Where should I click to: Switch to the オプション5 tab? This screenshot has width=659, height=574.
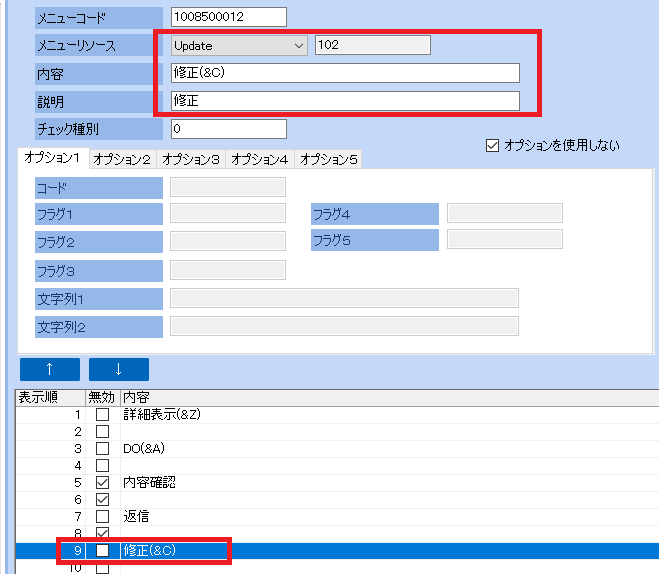(329, 159)
